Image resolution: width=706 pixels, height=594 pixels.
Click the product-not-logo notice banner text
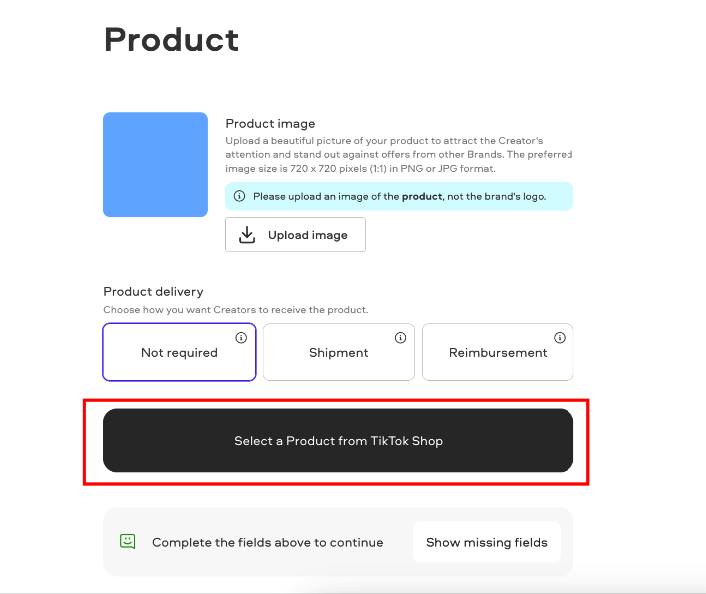coord(399,196)
